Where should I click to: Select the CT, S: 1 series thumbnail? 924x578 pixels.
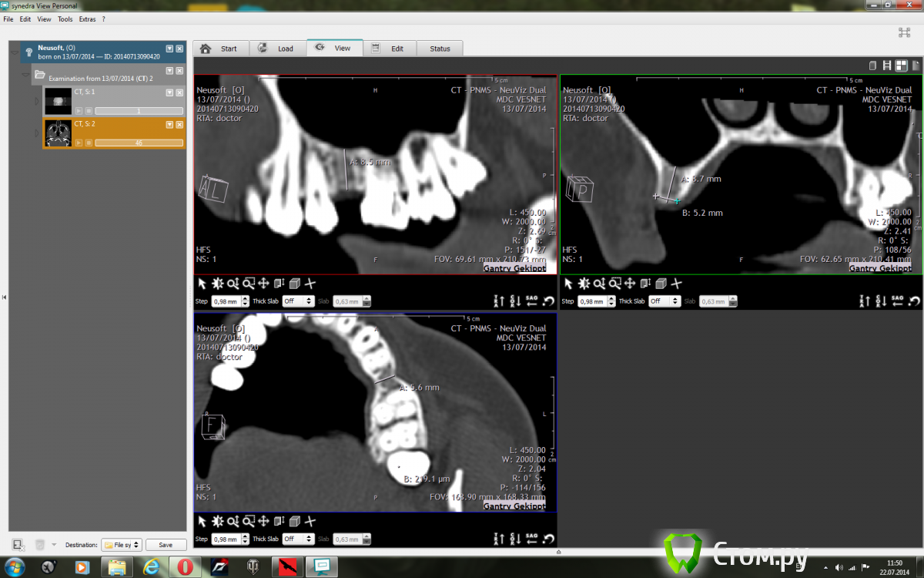pos(58,101)
